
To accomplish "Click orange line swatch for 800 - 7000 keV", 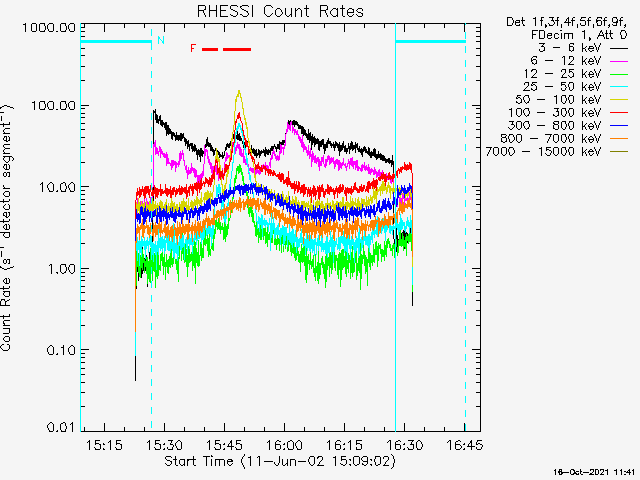I will click(619, 139).
